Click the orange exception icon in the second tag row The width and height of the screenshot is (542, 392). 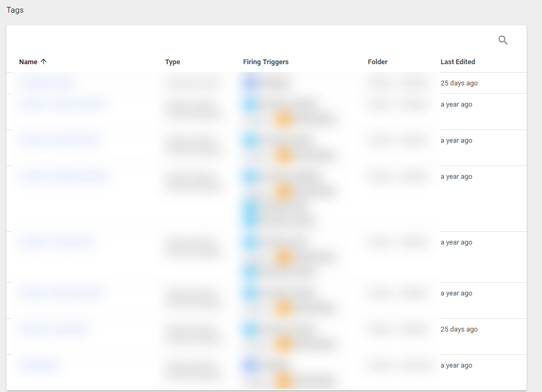pyautogui.click(x=285, y=119)
